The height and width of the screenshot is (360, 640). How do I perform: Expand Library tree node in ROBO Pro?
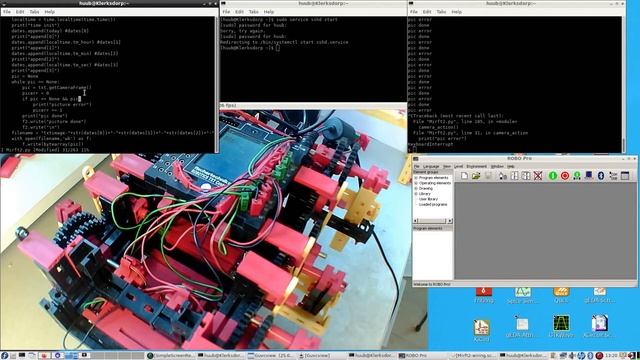coord(416,194)
